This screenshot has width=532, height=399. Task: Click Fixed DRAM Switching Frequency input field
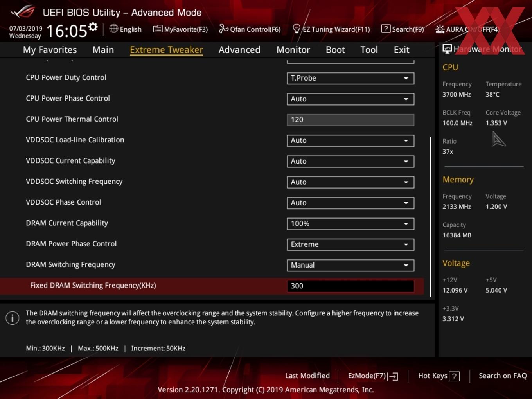point(350,286)
